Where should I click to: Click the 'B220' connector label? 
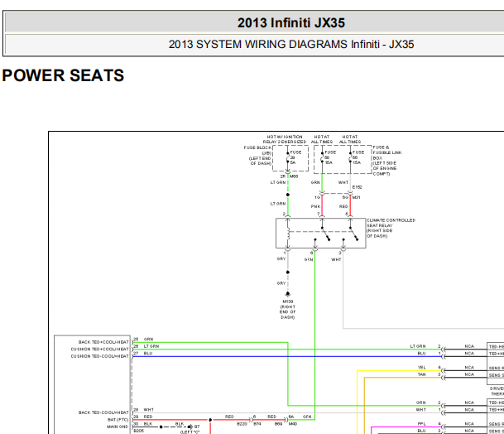pyautogui.click(x=242, y=424)
